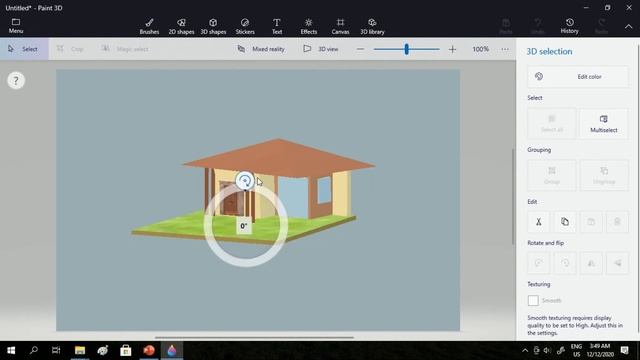Rotate left icon in Rotate and flip
This screenshot has height=360, width=640.
(x=539, y=263)
